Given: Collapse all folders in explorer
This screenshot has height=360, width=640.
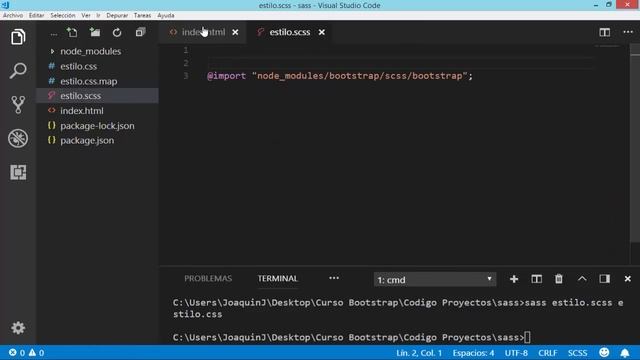Looking at the screenshot, I should (x=140, y=32).
